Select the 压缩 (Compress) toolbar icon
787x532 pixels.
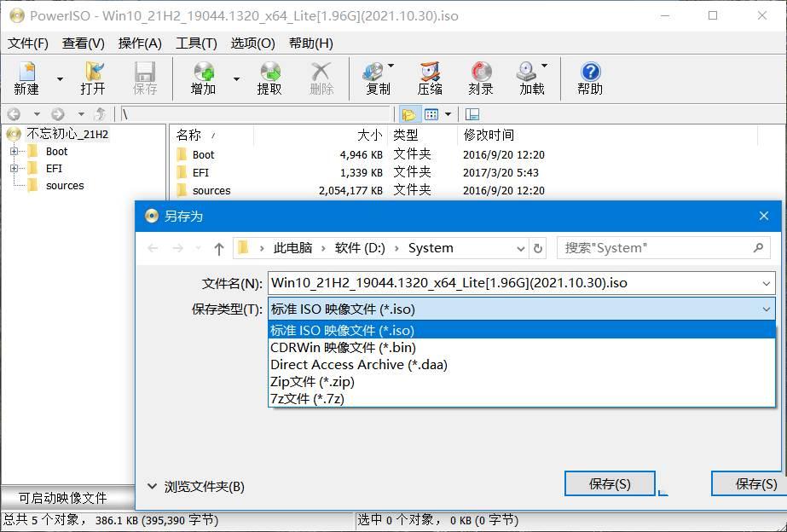click(428, 77)
